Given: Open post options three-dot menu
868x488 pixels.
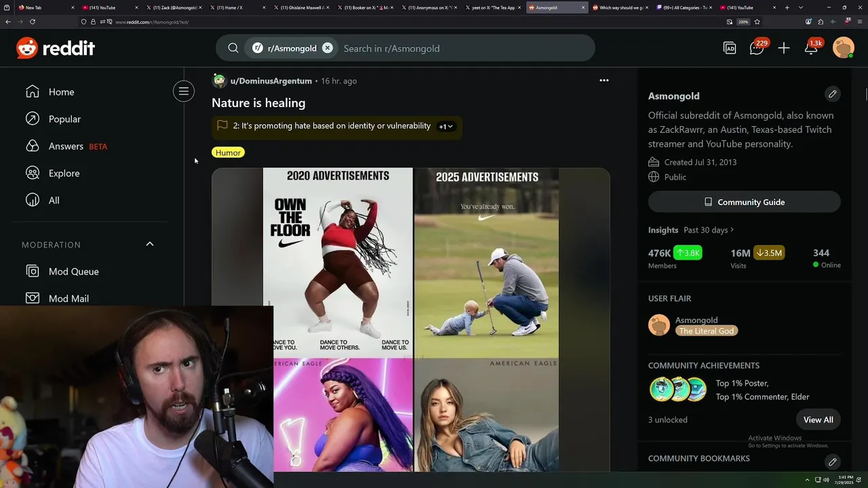Looking at the screenshot, I should (x=604, y=81).
